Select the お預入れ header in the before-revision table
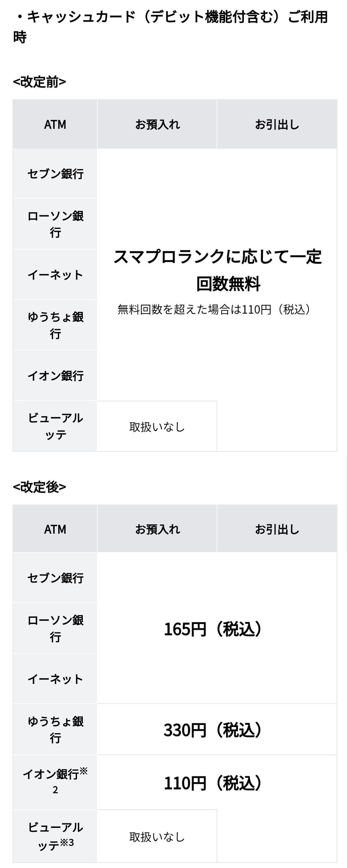Viewport: 347px width, 868px height. coord(157,124)
